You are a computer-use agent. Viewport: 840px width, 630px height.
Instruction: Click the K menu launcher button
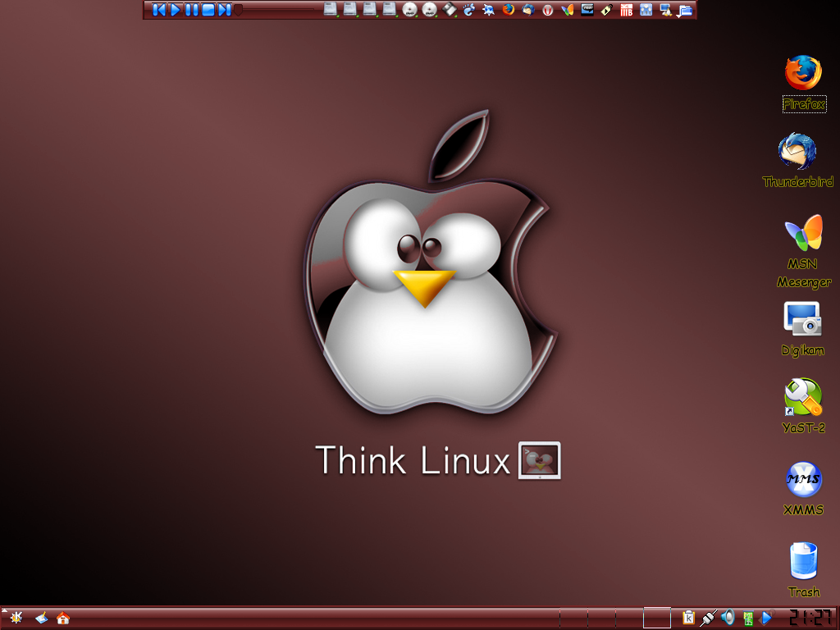[16, 618]
